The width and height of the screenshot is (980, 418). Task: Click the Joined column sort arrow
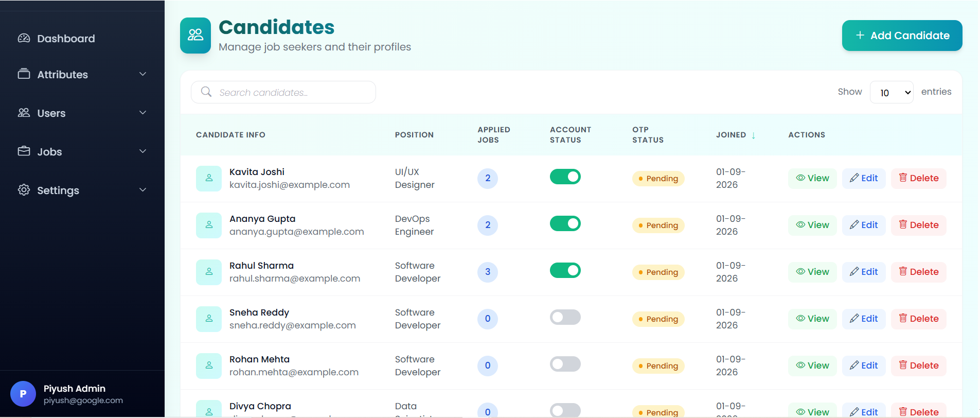coord(754,135)
